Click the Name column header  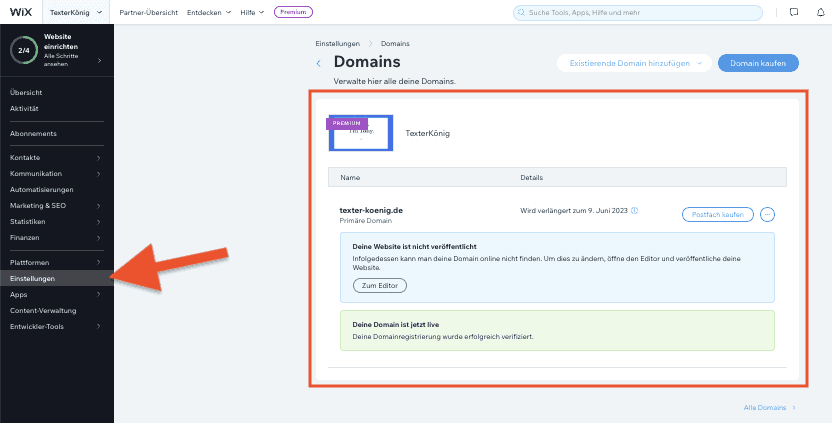[x=350, y=177]
